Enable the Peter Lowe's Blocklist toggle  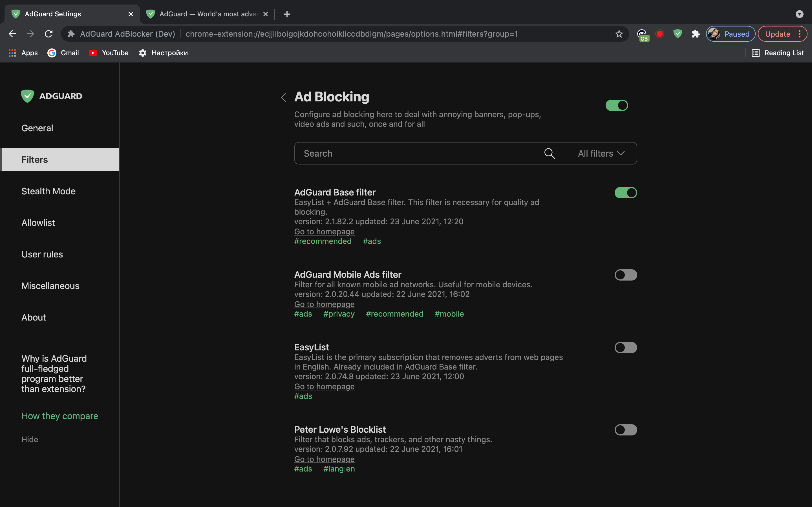point(626,430)
